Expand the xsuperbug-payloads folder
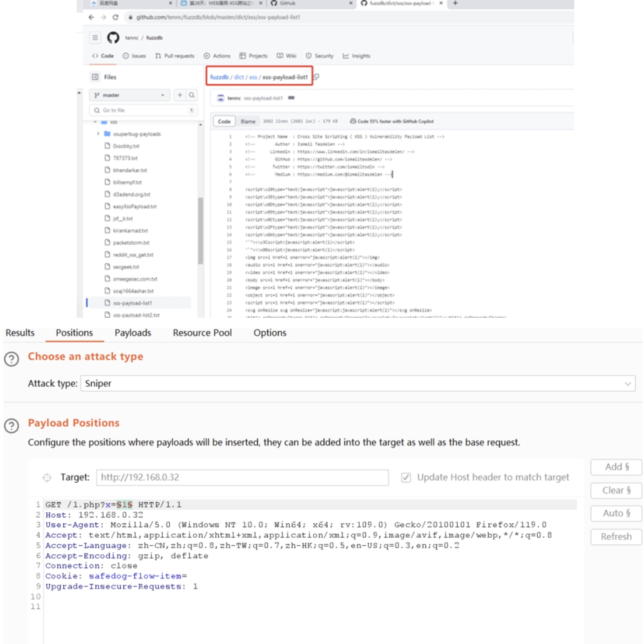Screen dimensions: 644x644 (98, 134)
